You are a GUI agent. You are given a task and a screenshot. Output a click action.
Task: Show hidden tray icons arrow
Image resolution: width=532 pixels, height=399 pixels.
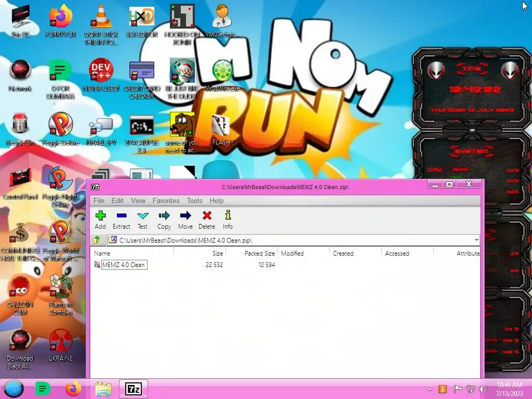tap(430, 389)
